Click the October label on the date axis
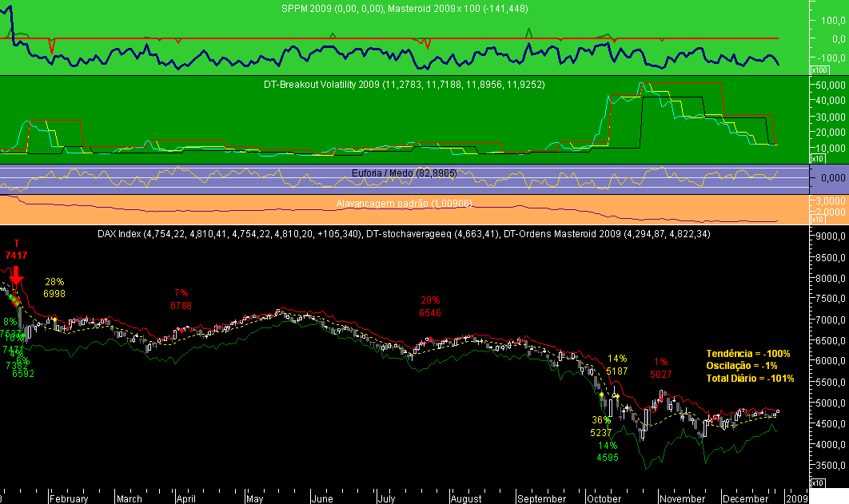The height and width of the screenshot is (504, 849). coord(604,498)
